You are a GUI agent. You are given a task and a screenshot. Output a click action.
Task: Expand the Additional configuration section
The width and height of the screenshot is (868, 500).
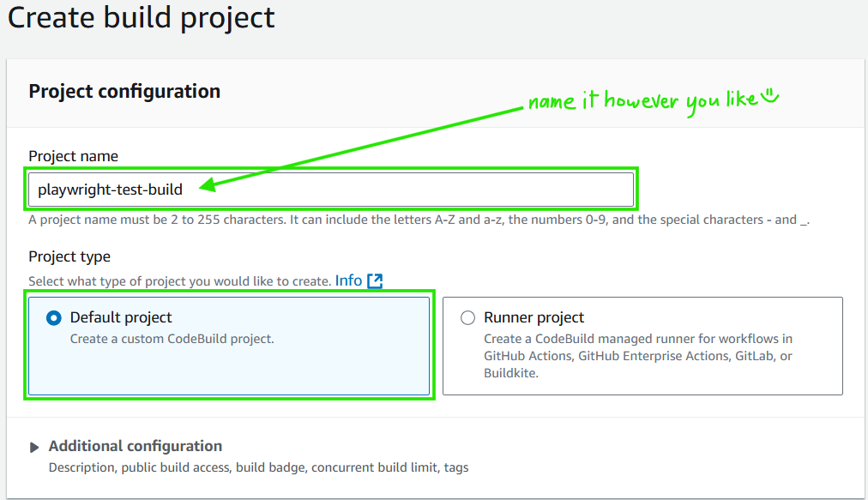[x=34, y=447]
